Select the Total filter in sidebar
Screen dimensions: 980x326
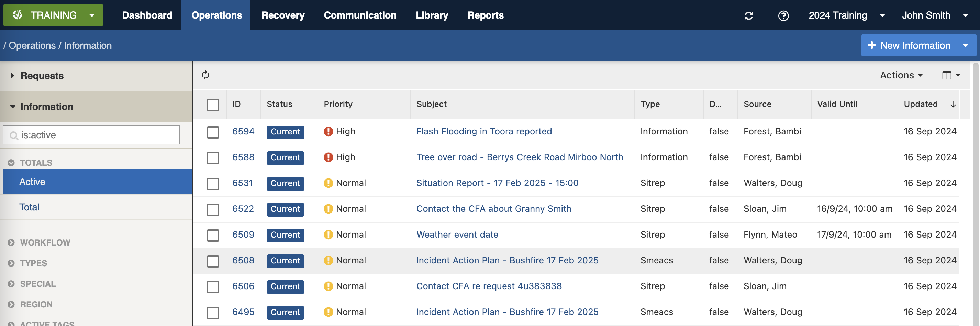(x=29, y=207)
